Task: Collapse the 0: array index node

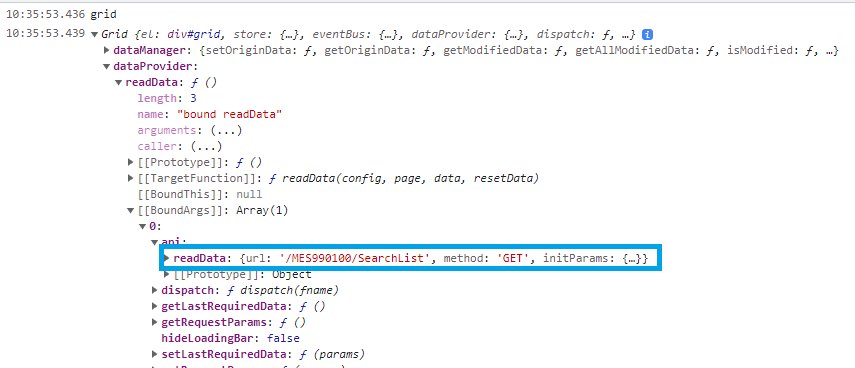Action: [x=143, y=226]
